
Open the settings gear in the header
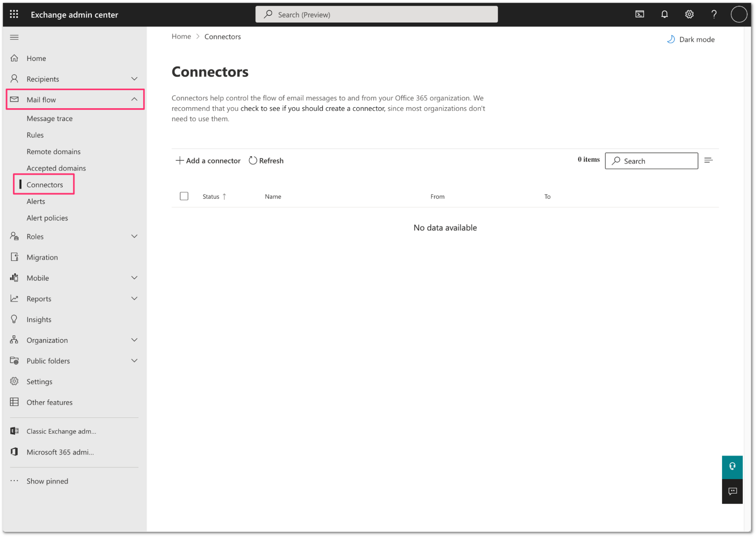689,14
